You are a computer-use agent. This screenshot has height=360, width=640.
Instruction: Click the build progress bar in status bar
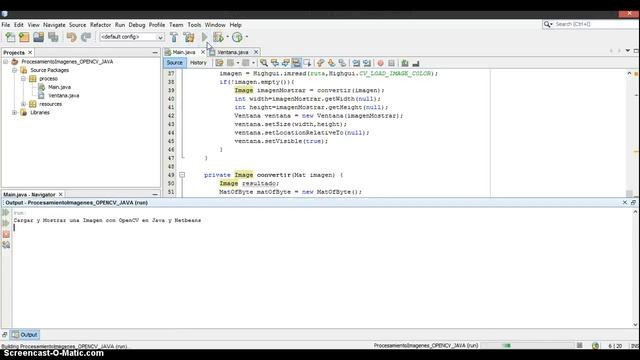(527, 346)
